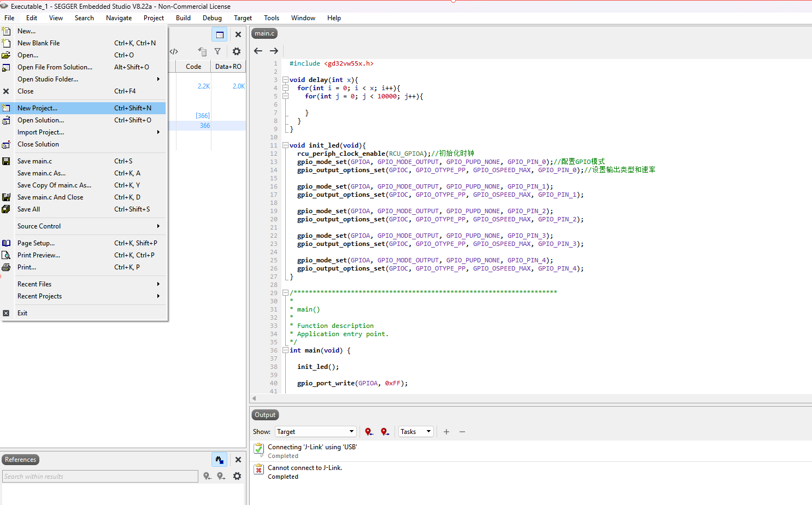Image resolution: width=812 pixels, height=505 pixels.
Task: Click the code view angle-brackets icon
Action: 174,51
